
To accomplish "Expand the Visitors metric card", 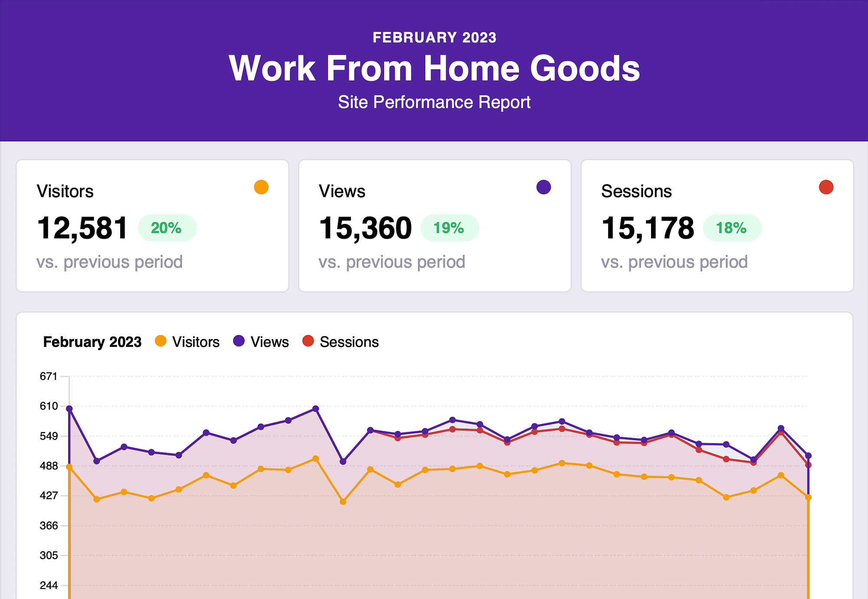I will (152, 225).
